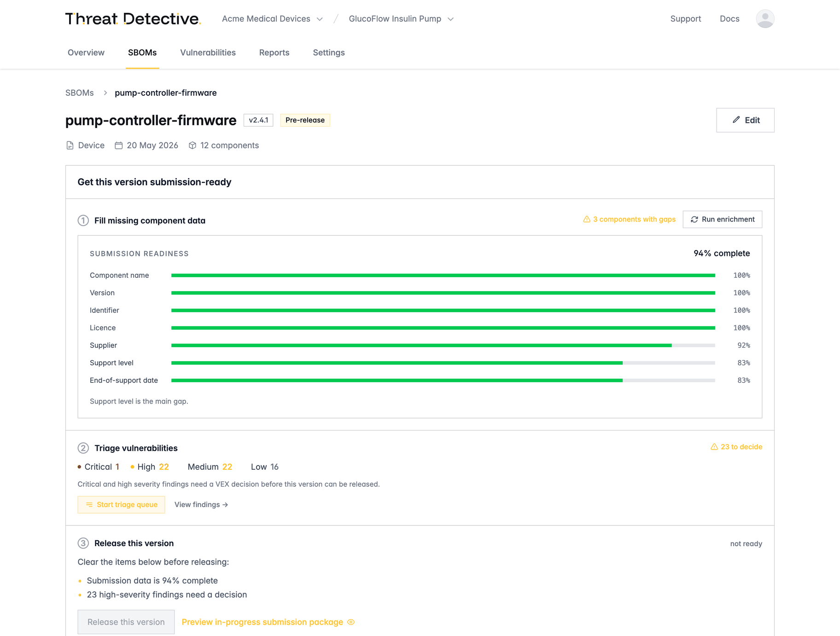Click the Pre-release badge
Viewport: 840px width, 636px height.
(x=305, y=120)
